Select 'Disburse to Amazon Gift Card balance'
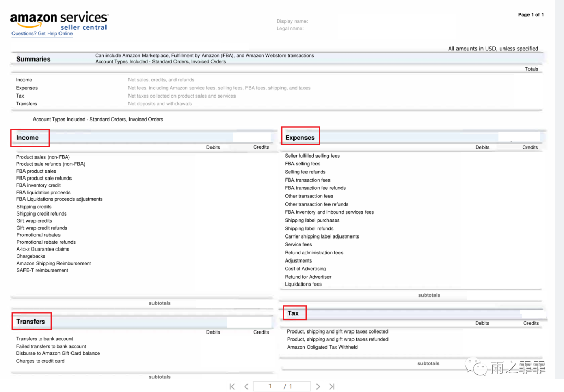The width and height of the screenshot is (564, 392). coord(58,353)
